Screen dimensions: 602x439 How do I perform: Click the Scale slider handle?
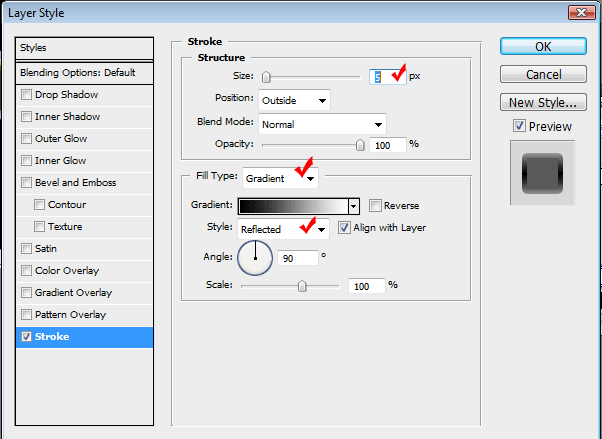pos(302,286)
